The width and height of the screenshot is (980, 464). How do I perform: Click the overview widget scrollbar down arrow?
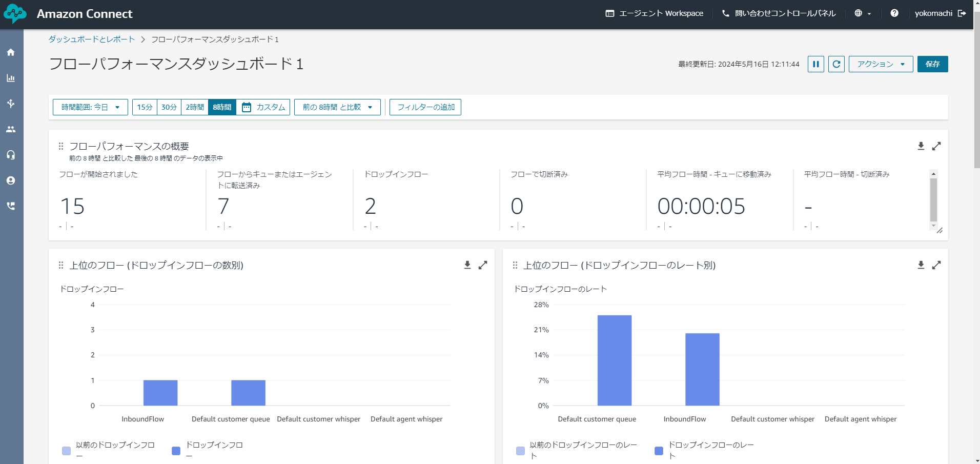pyautogui.click(x=933, y=226)
